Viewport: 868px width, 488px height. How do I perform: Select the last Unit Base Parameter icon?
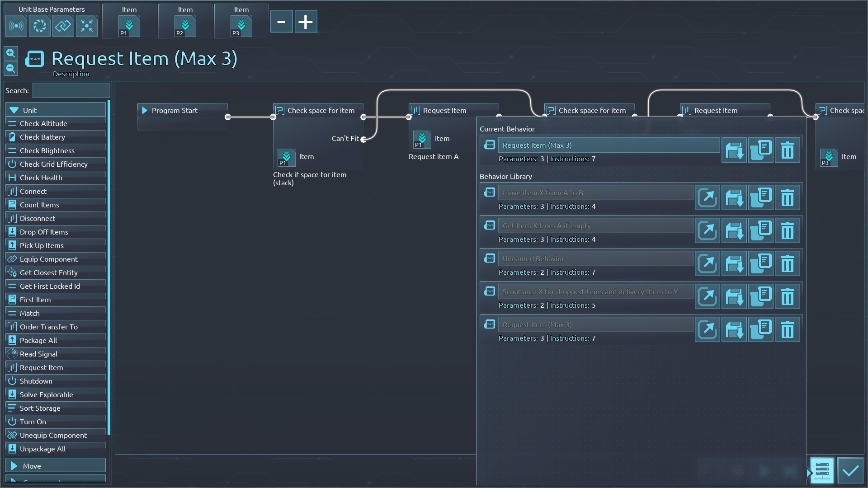(86, 26)
